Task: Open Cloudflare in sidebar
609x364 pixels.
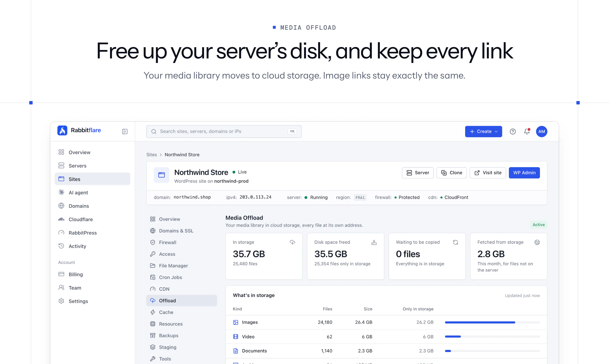Action: coord(92,219)
